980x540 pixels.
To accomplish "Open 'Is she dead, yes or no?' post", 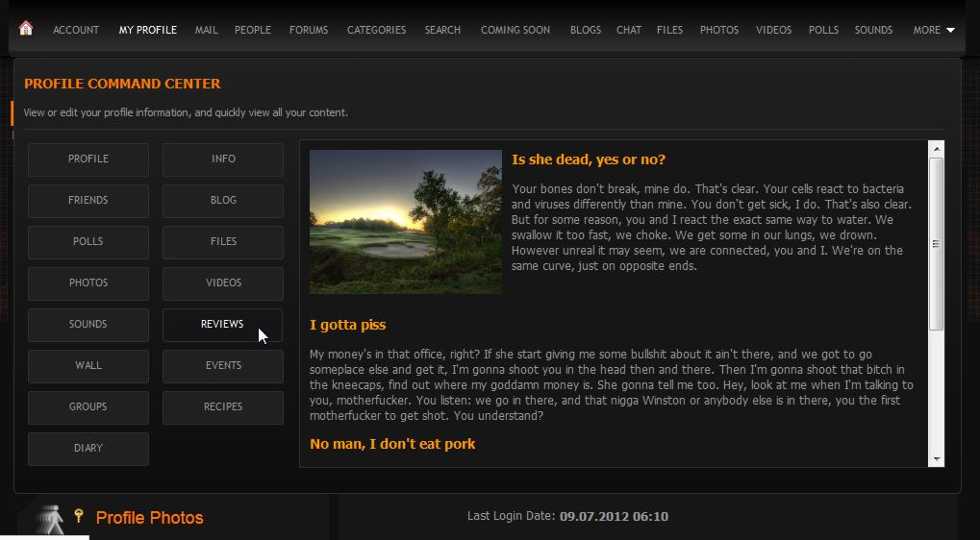I will [x=589, y=160].
